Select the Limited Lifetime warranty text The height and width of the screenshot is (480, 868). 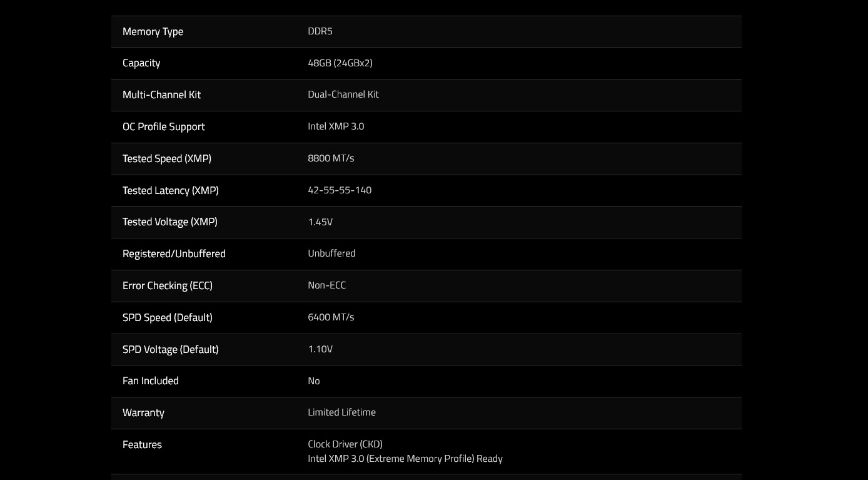(341, 412)
